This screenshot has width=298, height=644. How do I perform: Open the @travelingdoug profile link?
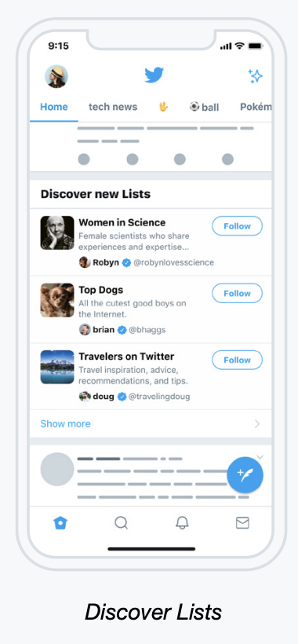click(x=159, y=397)
